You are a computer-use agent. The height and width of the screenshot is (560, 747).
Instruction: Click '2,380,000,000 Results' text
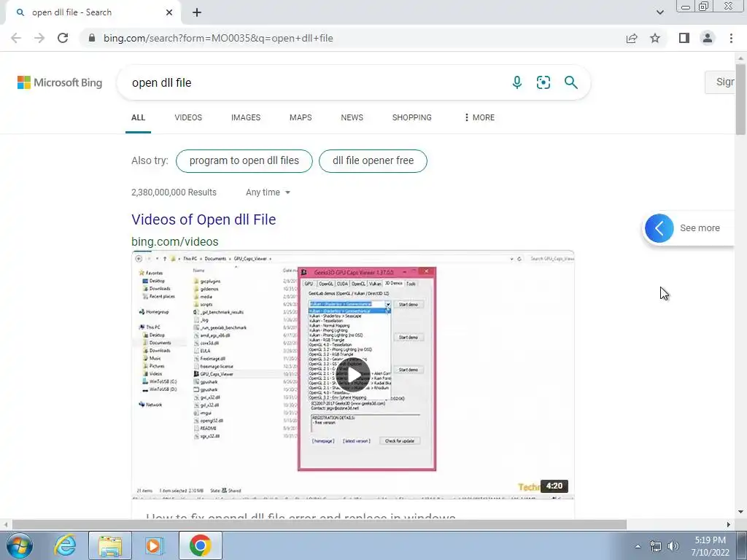tap(174, 192)
